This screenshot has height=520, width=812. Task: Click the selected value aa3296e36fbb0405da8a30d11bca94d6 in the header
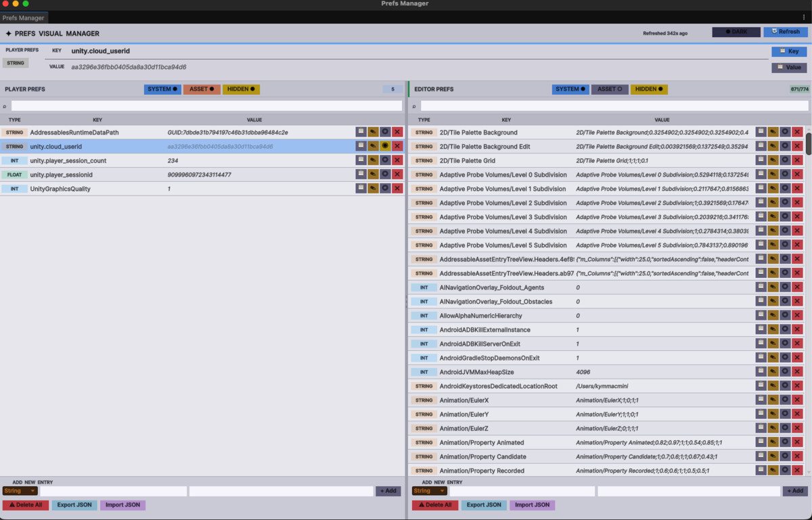click(x=129, y=67)
